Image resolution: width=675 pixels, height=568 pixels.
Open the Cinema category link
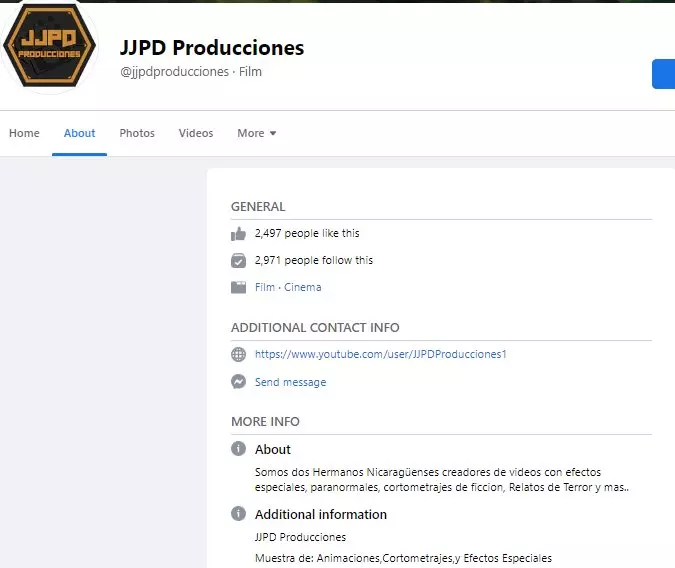[x=303, y=287]
